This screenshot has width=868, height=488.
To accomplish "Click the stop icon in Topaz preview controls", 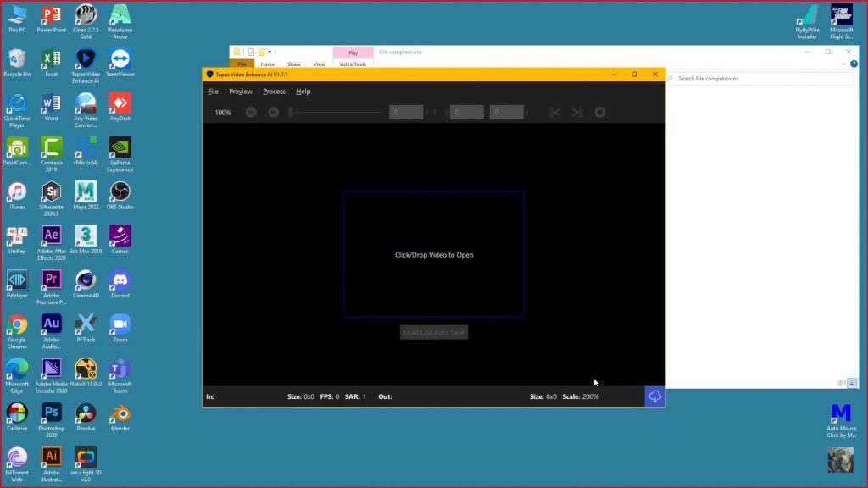I will pos(600,112).
